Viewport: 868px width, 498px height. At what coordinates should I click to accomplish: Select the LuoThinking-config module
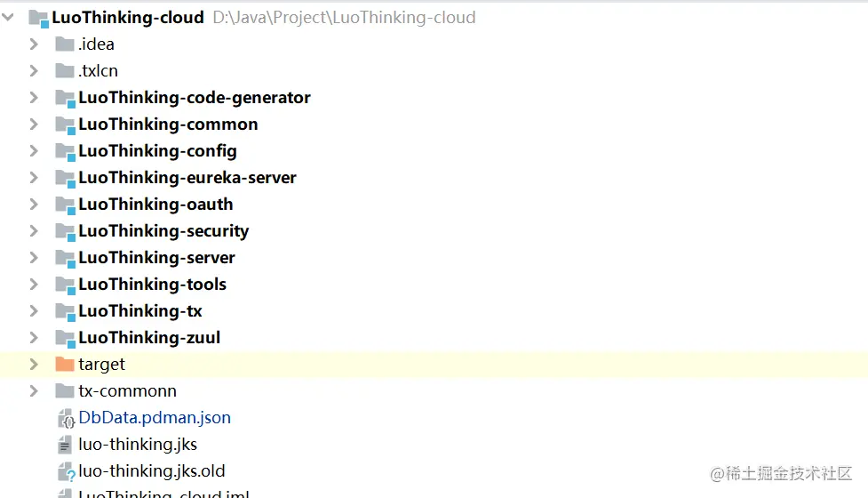[x=157, y=150]
